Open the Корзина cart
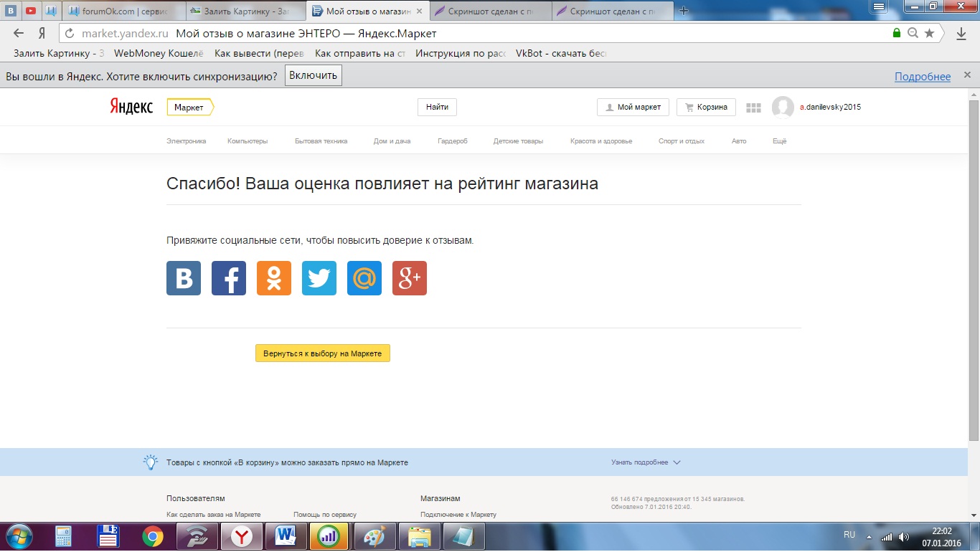The width and height of the screenshot is (980, 552). [706, 107]
